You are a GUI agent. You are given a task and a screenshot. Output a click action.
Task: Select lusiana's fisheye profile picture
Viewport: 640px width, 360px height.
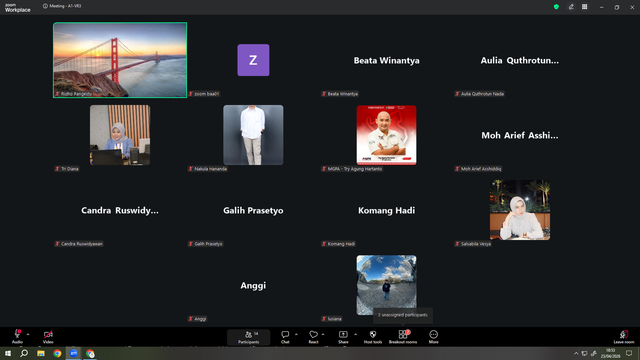pos(387,285)
